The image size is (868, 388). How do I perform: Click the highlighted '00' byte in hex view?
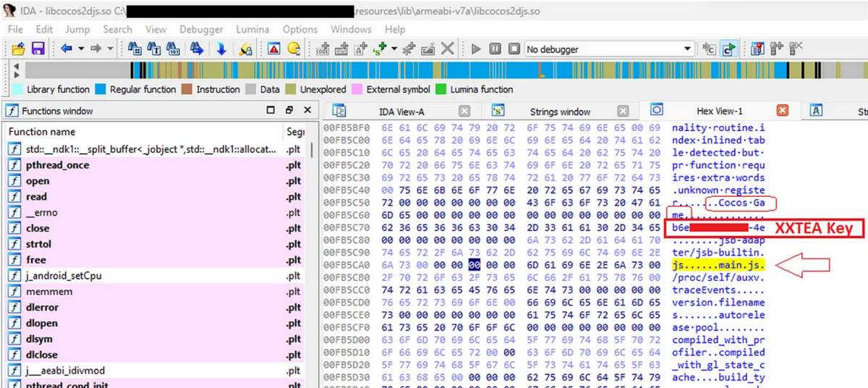tap(475, 266)
